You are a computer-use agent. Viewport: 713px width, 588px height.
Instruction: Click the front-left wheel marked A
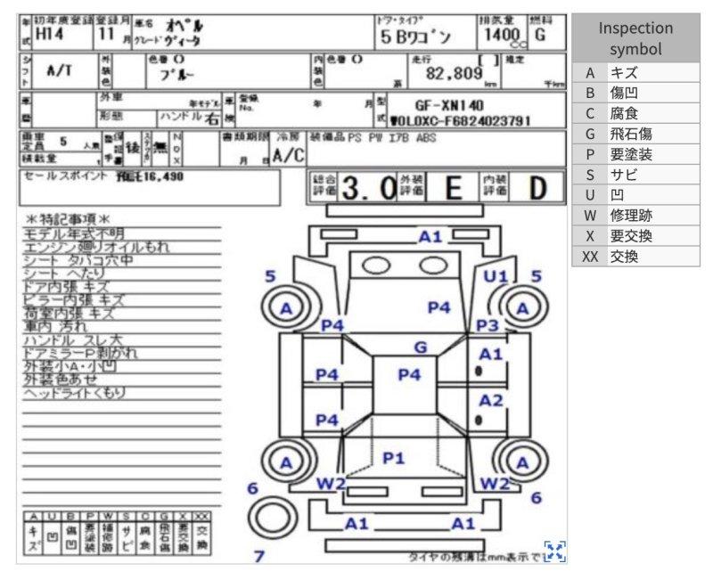pyautogui.click(x=287, y=308)
